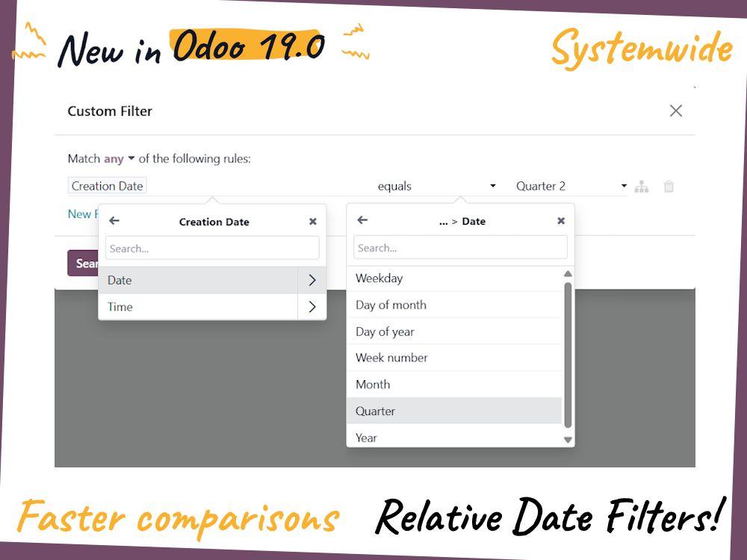This screenshot has width=747, height=560.
Task: Click the New Rule link
Action: [83, 214]
